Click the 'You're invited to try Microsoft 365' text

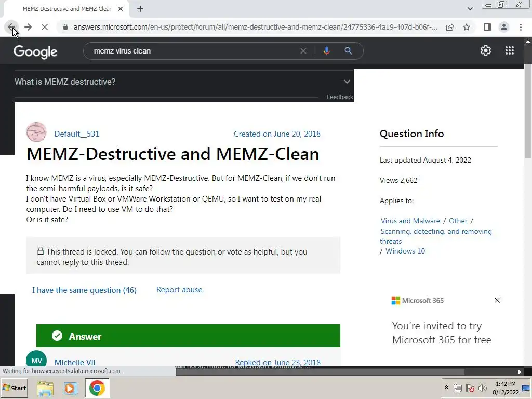point(442,333)
